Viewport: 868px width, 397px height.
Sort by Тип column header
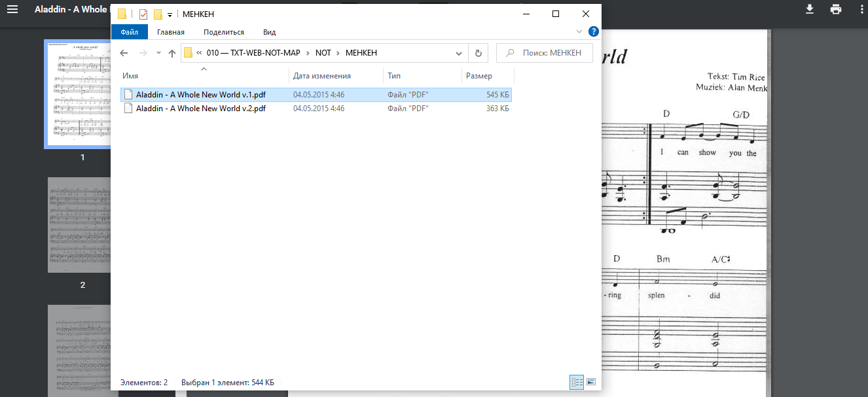pyautogui.click(x=422, y=76)
